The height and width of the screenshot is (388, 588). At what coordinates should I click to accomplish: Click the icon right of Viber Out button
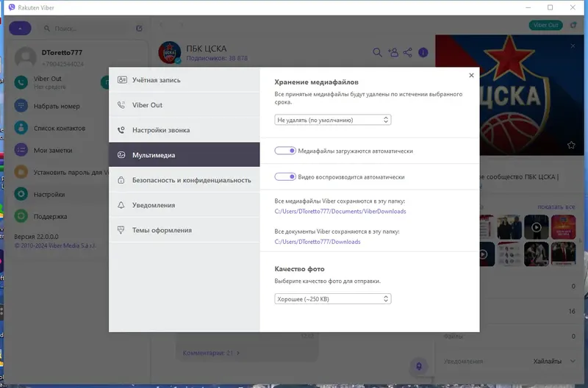(573, 25)
